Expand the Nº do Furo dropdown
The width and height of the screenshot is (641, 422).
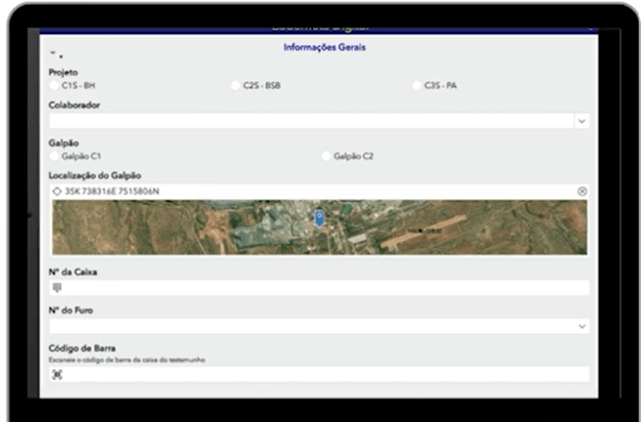pyautogui.click(x=581, y=326)
